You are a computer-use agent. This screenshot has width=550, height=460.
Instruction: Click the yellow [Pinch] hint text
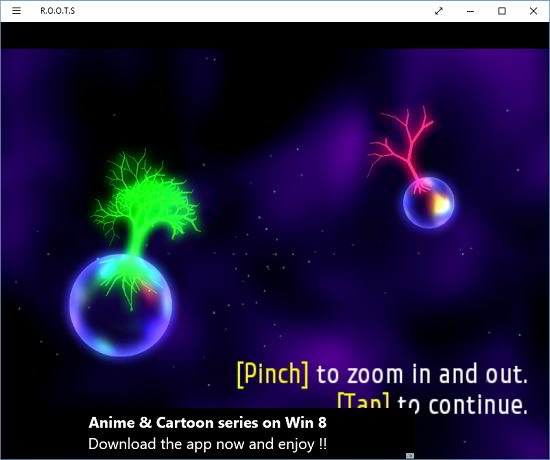pos(273,375)
